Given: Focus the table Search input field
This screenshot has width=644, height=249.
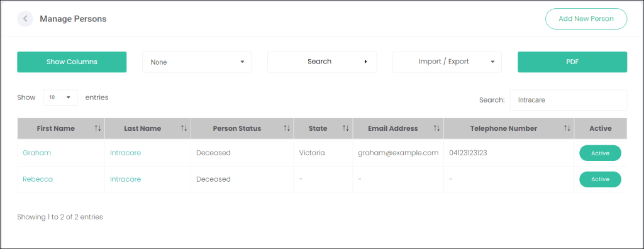Looking at the screenshot, I should tap(569, 100).
